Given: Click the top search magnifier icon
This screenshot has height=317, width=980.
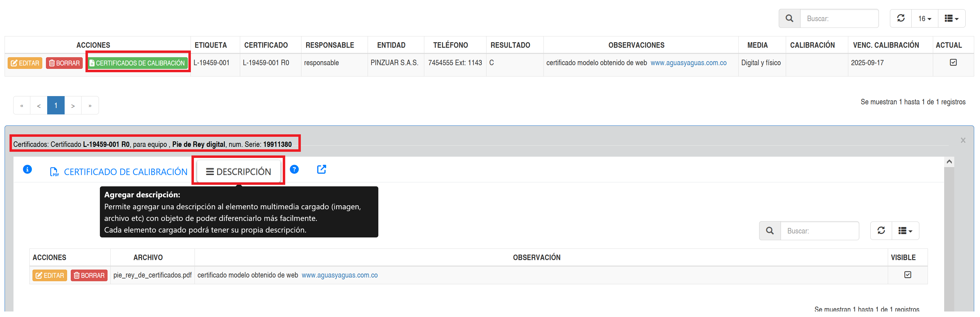Looking at the screenshot, I should pyautogui.click(x=789, y=18).
